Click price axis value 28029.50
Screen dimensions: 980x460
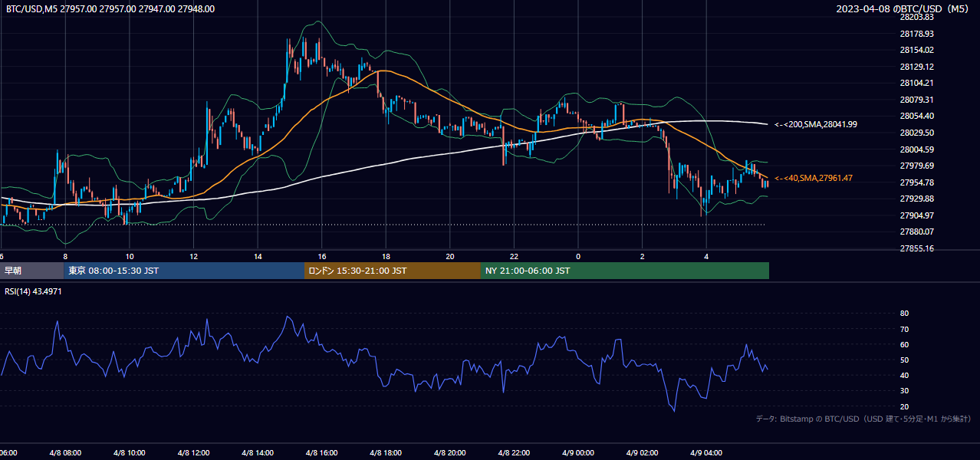tap(916, 133)
